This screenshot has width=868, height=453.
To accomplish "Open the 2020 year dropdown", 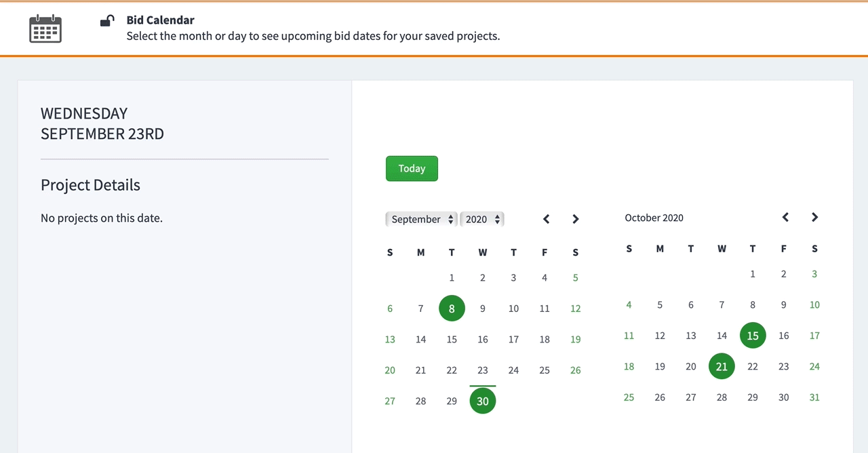I will tap(482, 219).
